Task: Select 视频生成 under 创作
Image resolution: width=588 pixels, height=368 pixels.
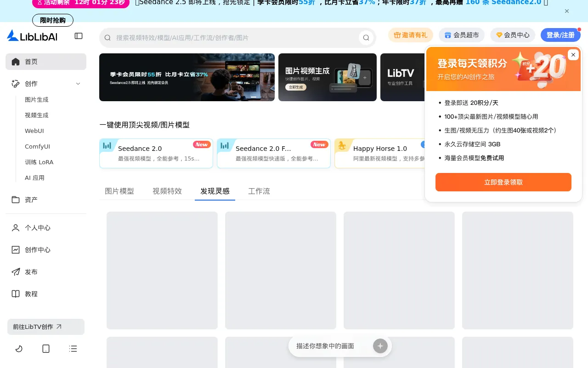Action: pyautogui.click(x=37, y=115)
